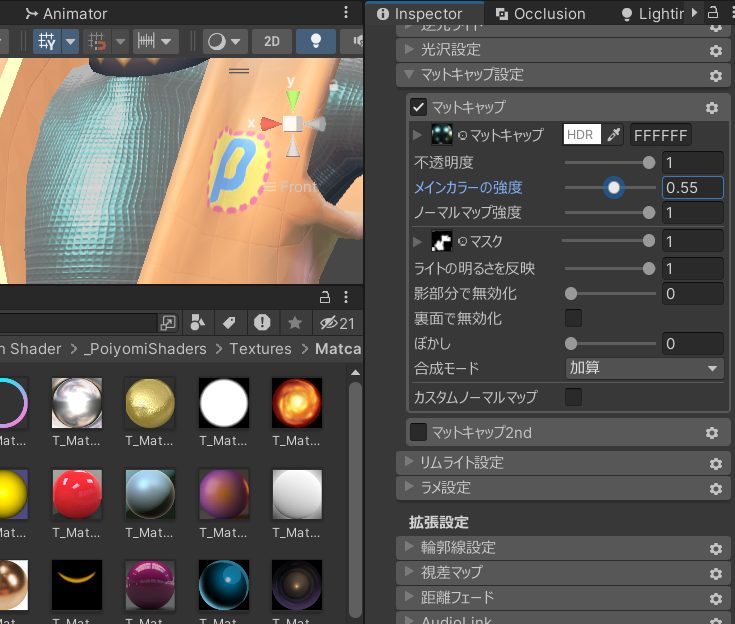The width and height of the screenshot is (735, 624).
Task: Uncheck the マットキャップ checkbox
Action: coord(419,108)
